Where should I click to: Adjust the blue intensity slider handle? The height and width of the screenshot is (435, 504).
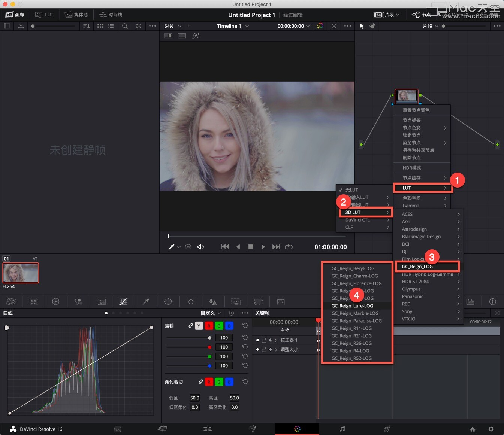click(x=209, y=366)
